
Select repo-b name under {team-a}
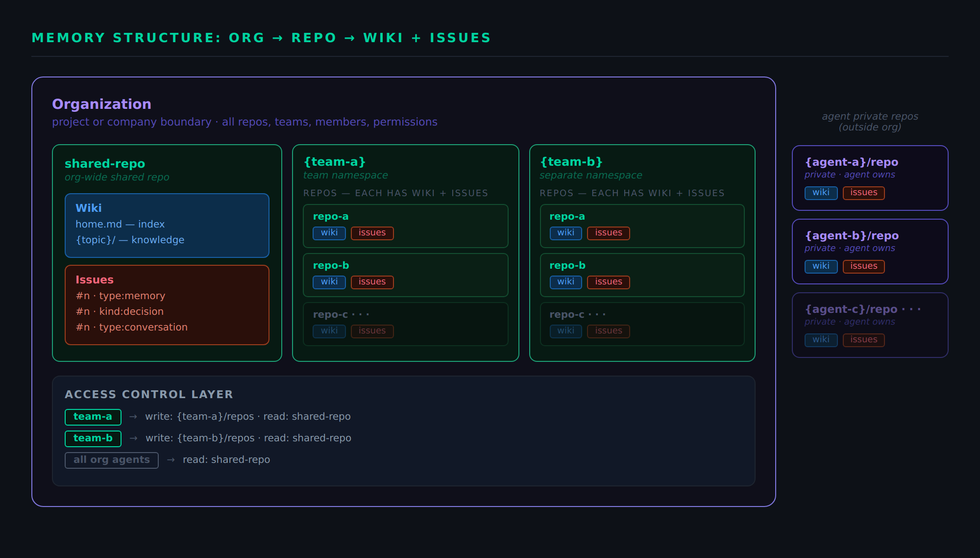click(x=331, y=265)
